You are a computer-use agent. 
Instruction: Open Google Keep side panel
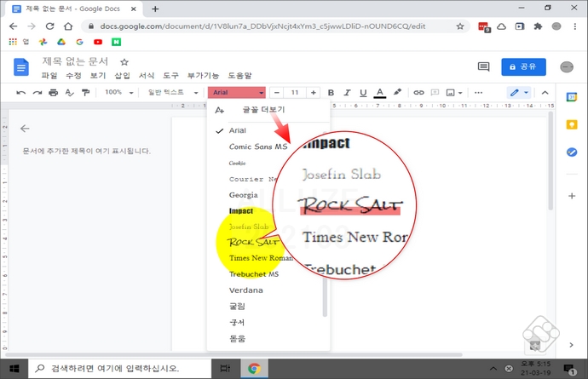(x=572, y=124)
